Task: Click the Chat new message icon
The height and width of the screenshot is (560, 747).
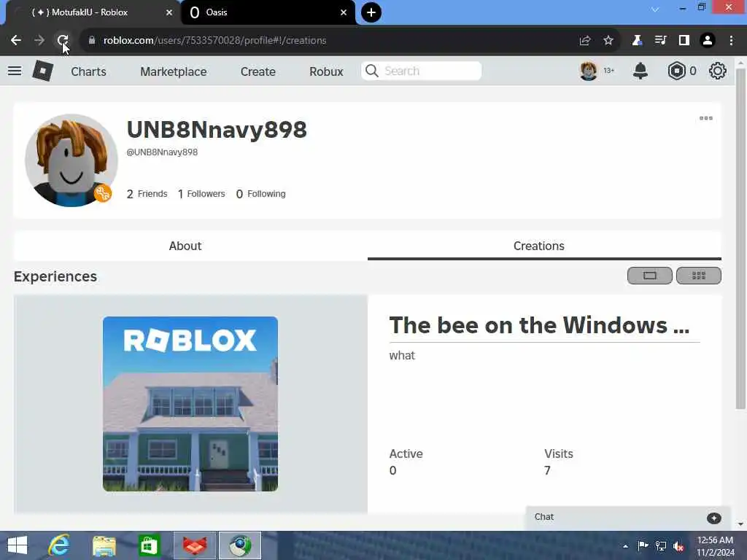Action: click(x=713, y=518)
